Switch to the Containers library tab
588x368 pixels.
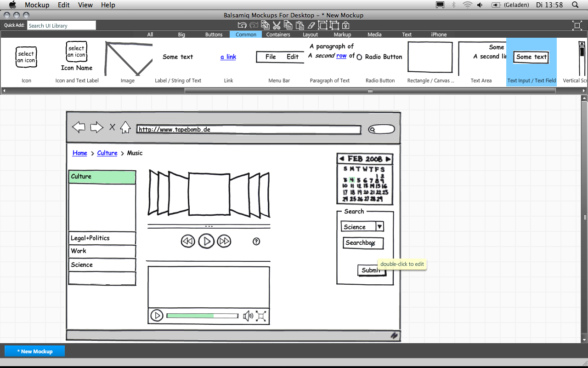(278, 34)
